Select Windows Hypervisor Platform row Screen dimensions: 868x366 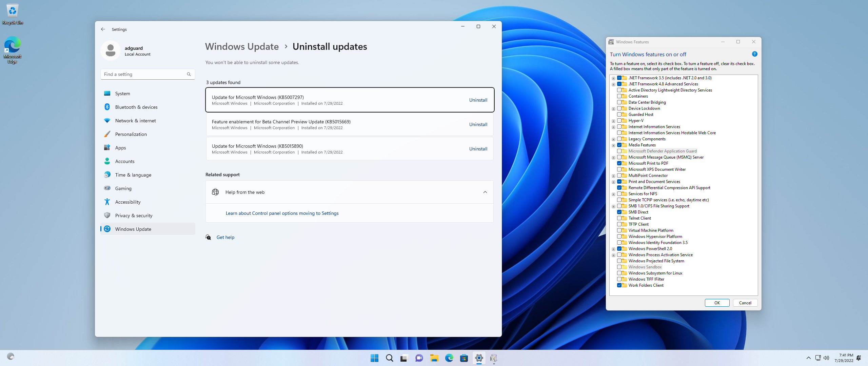pos(655,237)
